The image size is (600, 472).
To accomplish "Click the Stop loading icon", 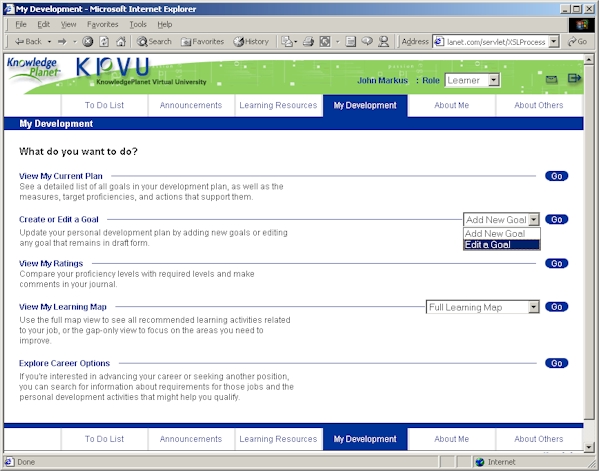I will (x=88, y=41).
